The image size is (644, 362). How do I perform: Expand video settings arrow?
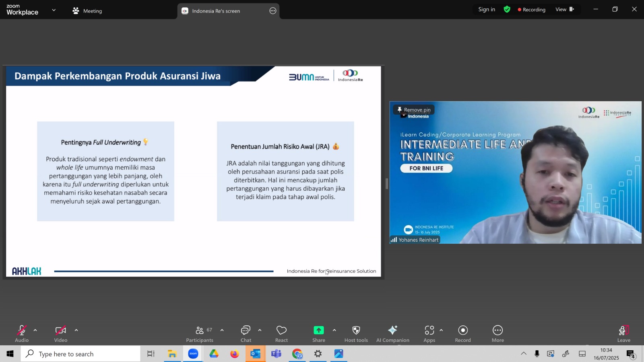[x=76, y=330]
